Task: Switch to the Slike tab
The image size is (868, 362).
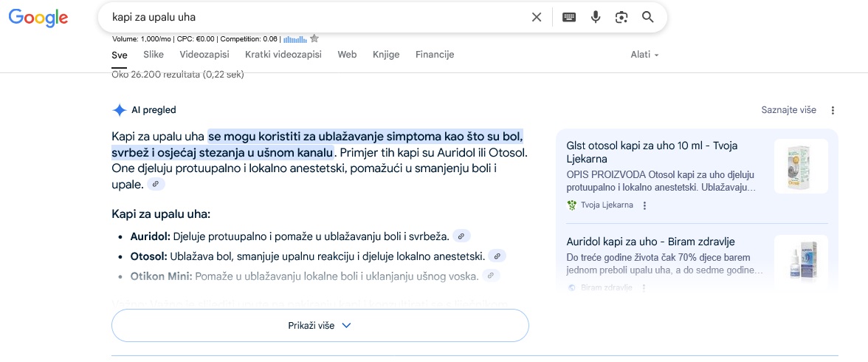Action: [x=154, y=55]
